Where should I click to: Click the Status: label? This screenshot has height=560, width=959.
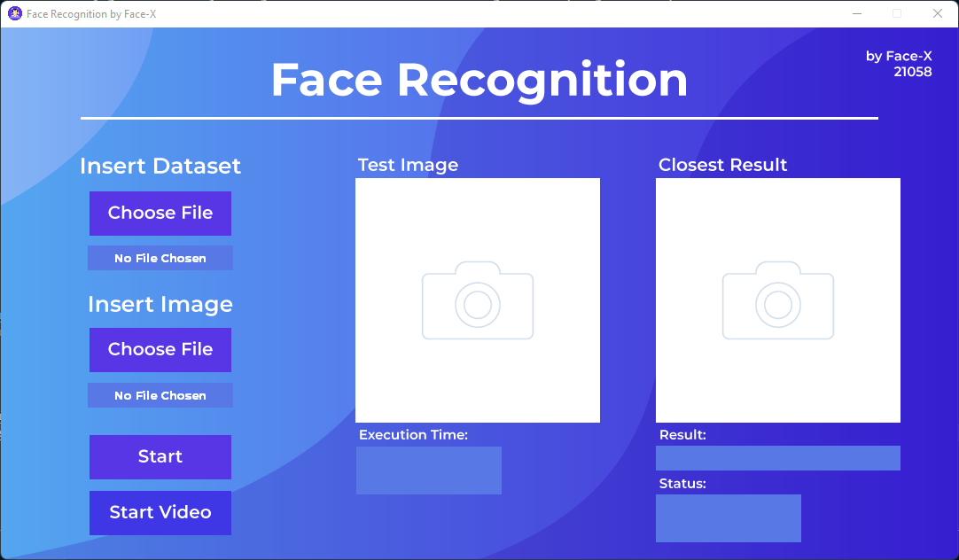[682, 484]
